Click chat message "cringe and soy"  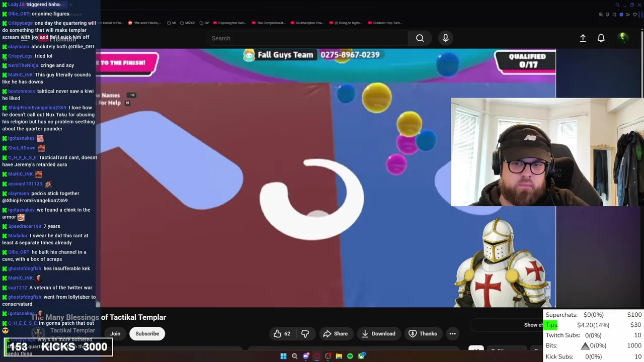(57, 65)
